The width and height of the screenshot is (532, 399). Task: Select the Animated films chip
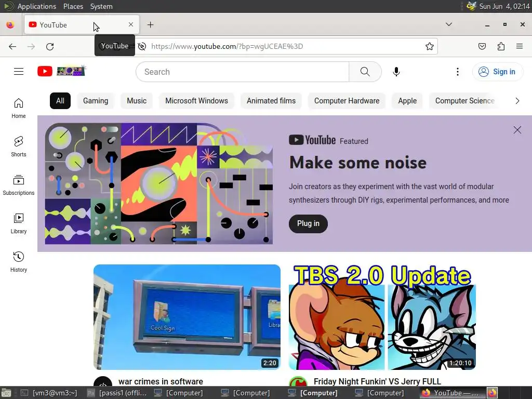pyautogui.click(x=271, y=101)
